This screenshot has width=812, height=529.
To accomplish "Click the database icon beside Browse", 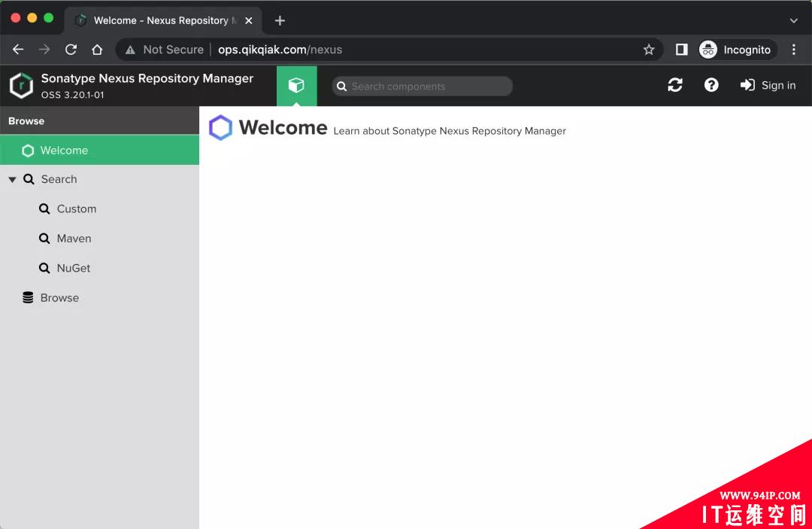I will (28, 297).
